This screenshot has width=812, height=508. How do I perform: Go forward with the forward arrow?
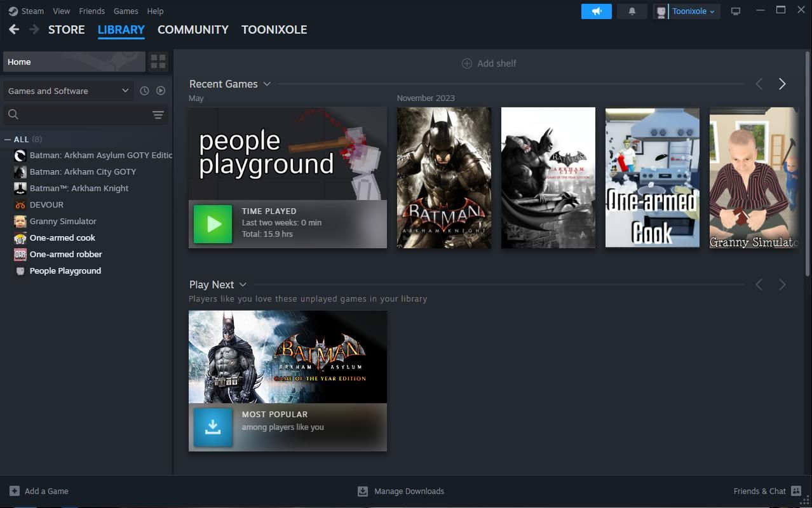coord(34,29)
